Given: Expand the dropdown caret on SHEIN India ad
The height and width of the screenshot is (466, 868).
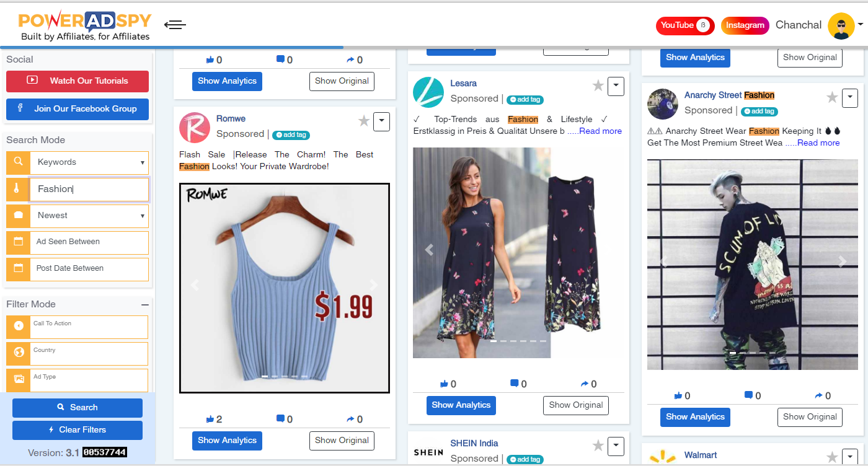Looking at the screenshot, I should [616, 446].
